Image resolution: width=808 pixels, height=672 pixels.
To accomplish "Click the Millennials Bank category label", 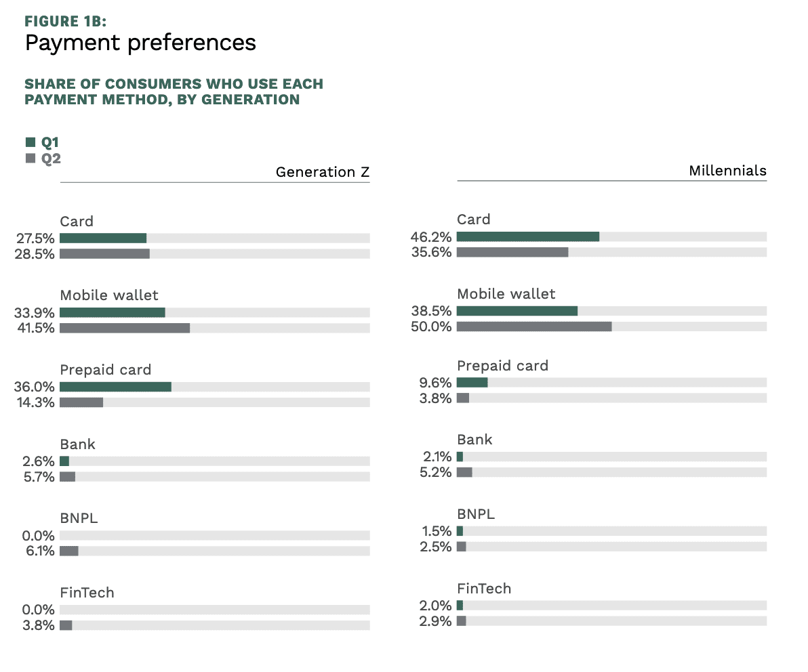I will 474,440.
